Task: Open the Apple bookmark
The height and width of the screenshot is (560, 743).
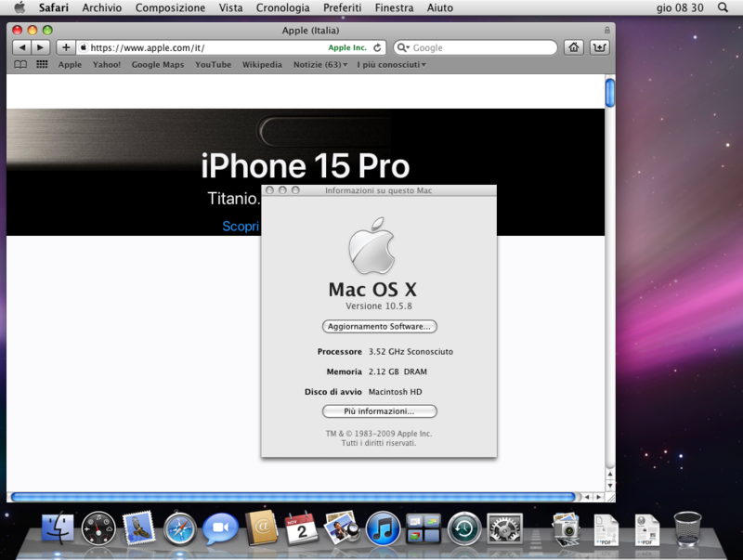Action: click(70, 64)
